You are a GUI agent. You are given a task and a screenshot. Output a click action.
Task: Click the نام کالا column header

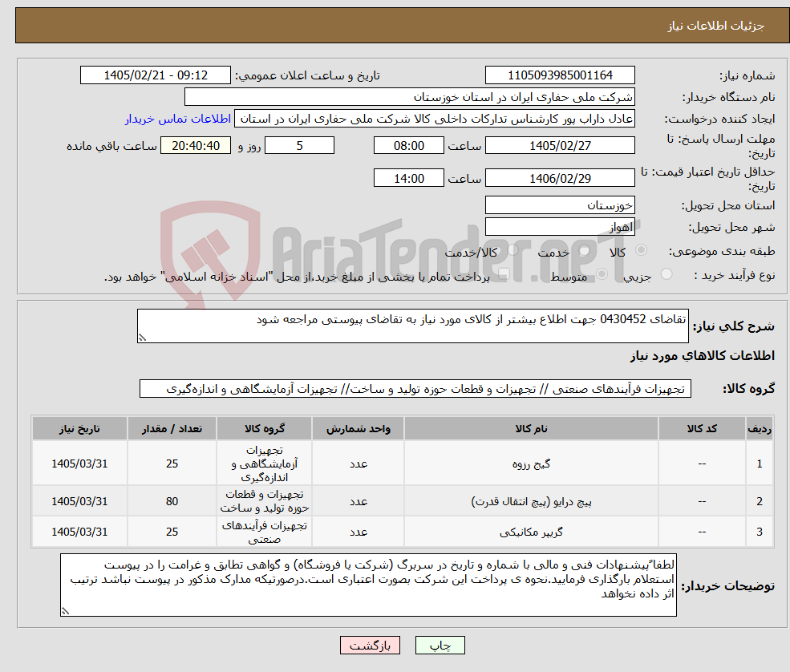(531, 429)
